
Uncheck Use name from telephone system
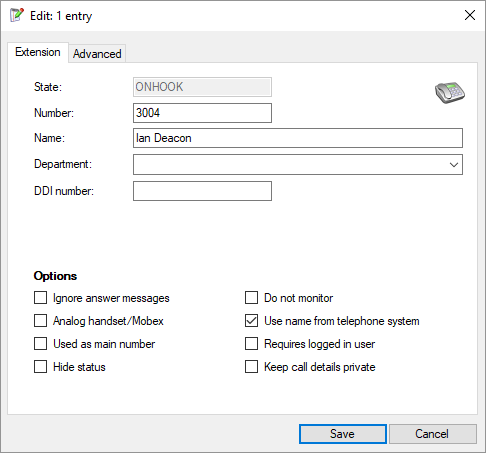pos(251,321)
